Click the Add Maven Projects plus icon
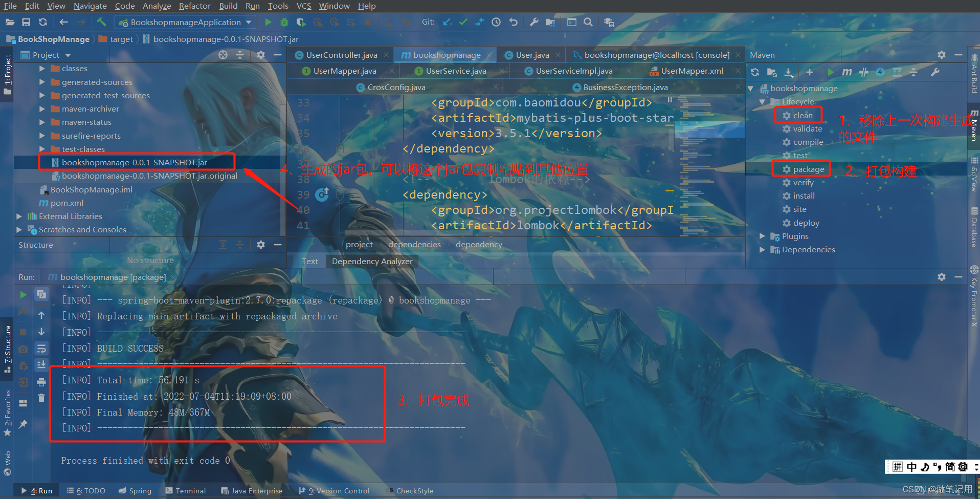 pyautogui.click(x=809, y=72)
